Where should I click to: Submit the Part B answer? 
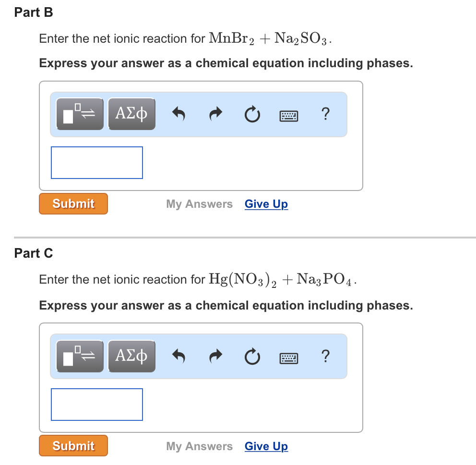[73, 203]
